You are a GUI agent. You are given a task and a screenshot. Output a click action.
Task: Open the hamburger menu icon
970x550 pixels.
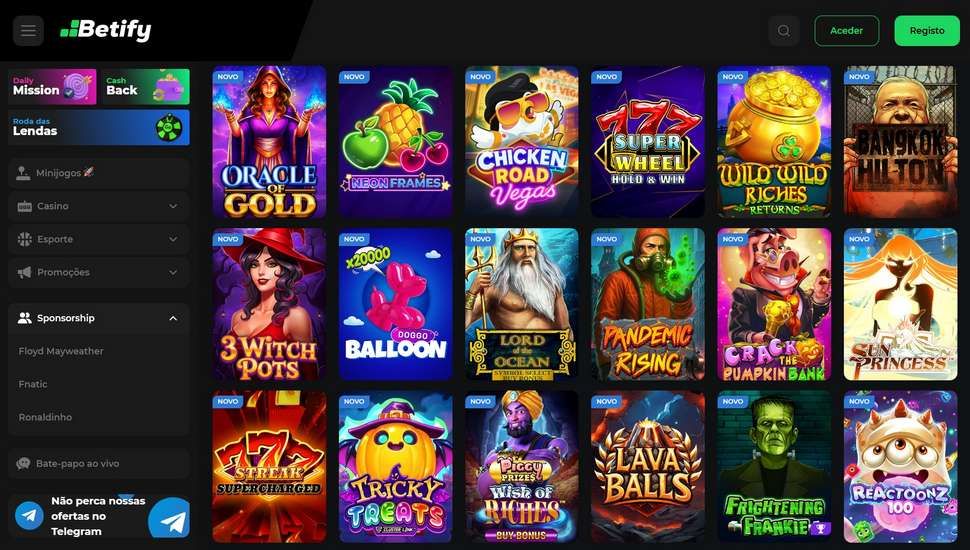(28, 31)
